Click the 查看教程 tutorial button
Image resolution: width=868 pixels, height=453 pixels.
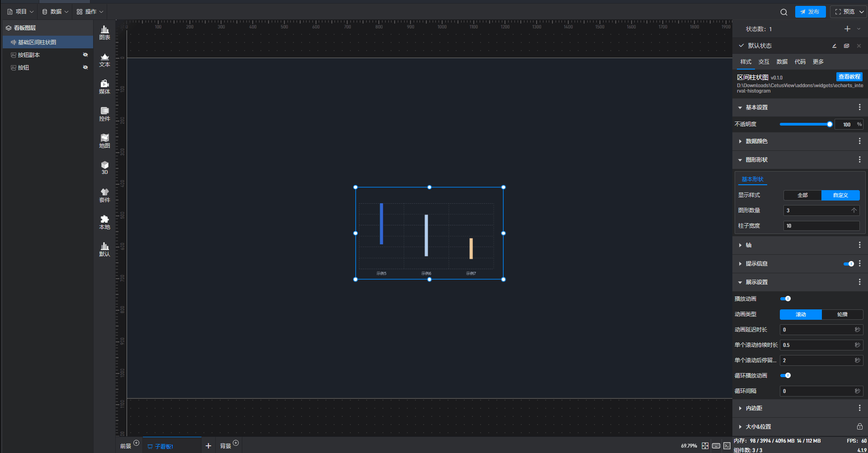pyautogui.click(x=849, y=77)
